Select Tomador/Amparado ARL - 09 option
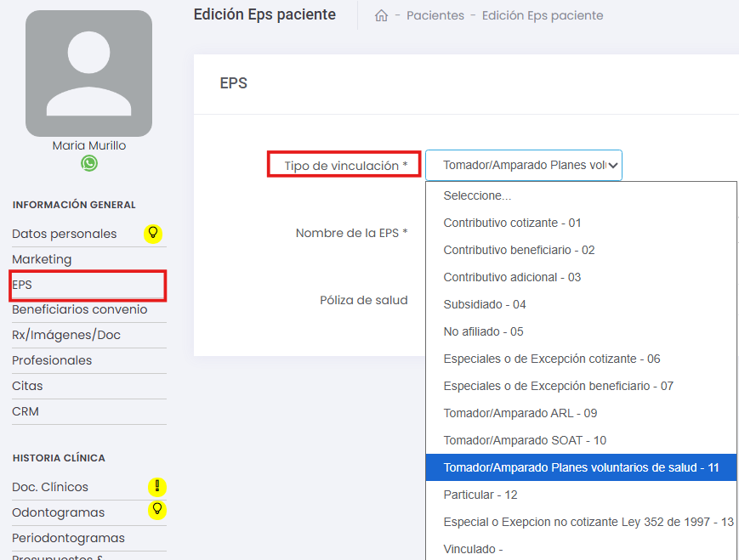 pos(520,413)
